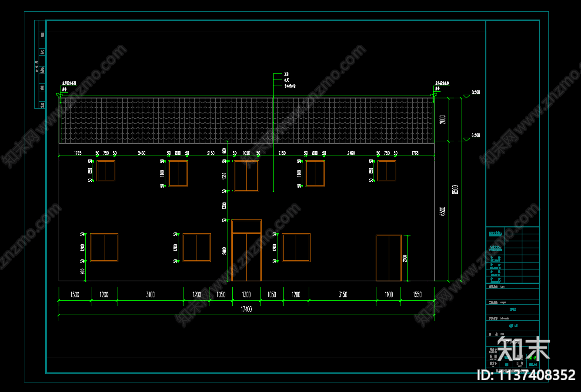Click the top roof leader annotation label
This screenshot has width=581, height=392.
(287, 74)
